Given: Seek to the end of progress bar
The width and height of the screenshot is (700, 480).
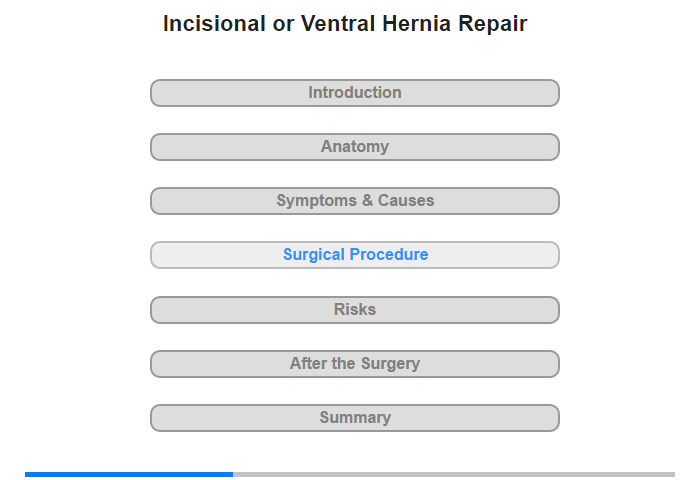Looking at the screenshot, I should pos(674,474).
